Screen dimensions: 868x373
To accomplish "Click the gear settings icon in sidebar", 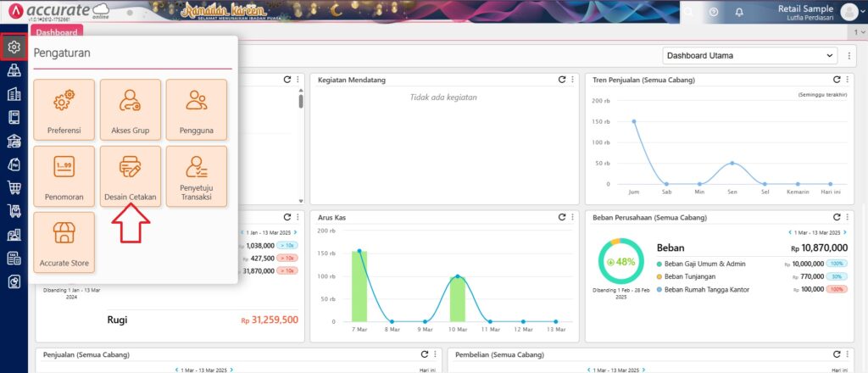I will (x=14, y=47).
